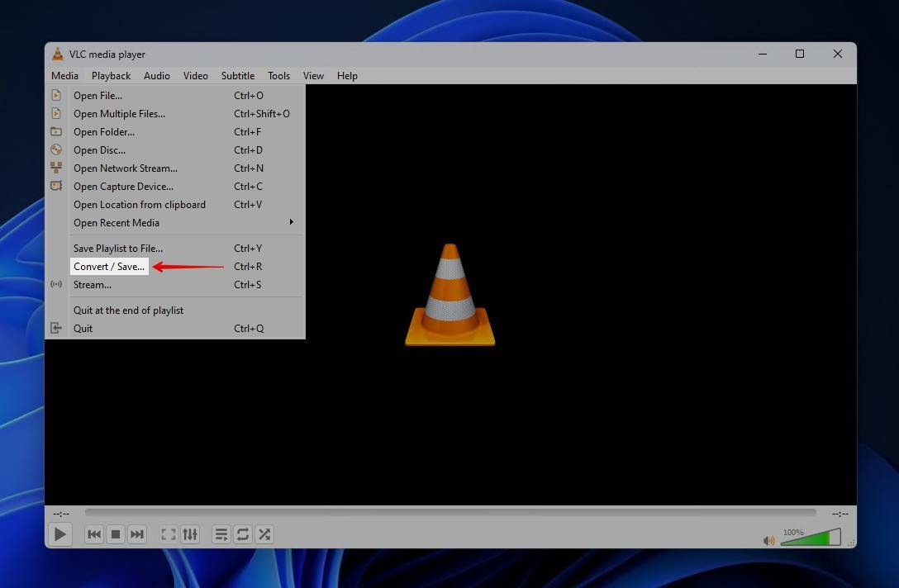Image resolution: width=899 pixels, height=588 pixels.
Task: Toggle fullscreen video mode icon
Action: 168,534
